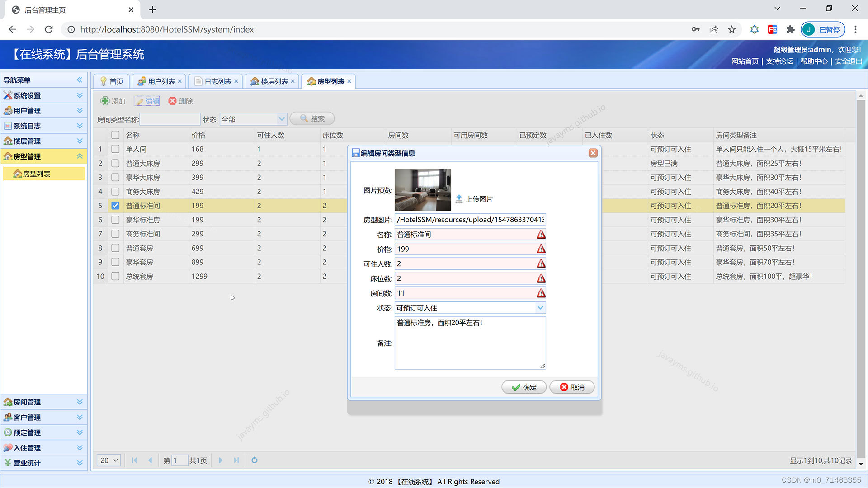Open the page size 20 dropdown

108,460
